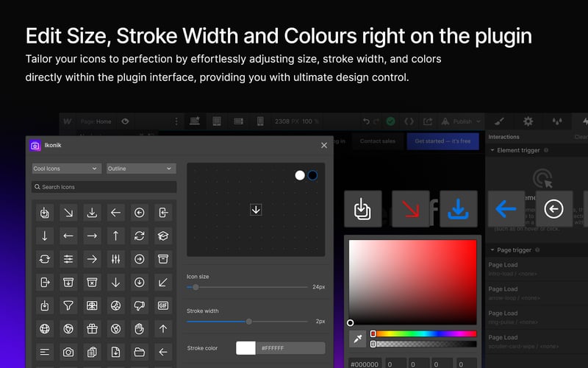
Task: Select the gift box icon
Action: (x=92, y=329)
